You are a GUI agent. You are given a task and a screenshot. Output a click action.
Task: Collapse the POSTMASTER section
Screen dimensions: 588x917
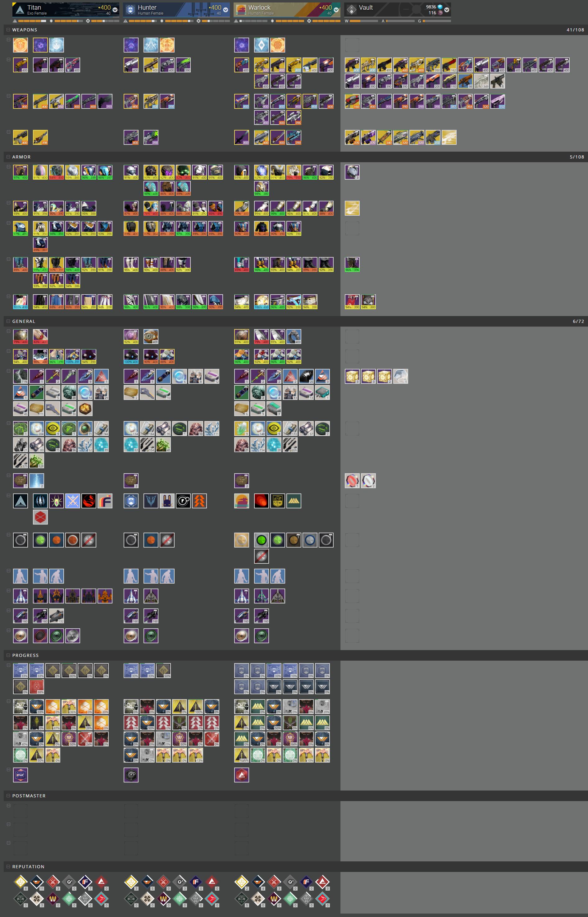(x=8, y=795)
